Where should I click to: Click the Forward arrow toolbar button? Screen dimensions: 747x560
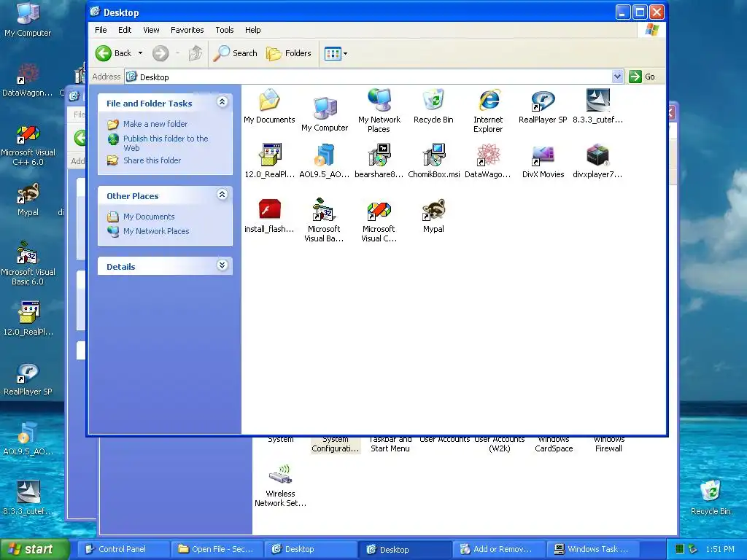[160, 53]
